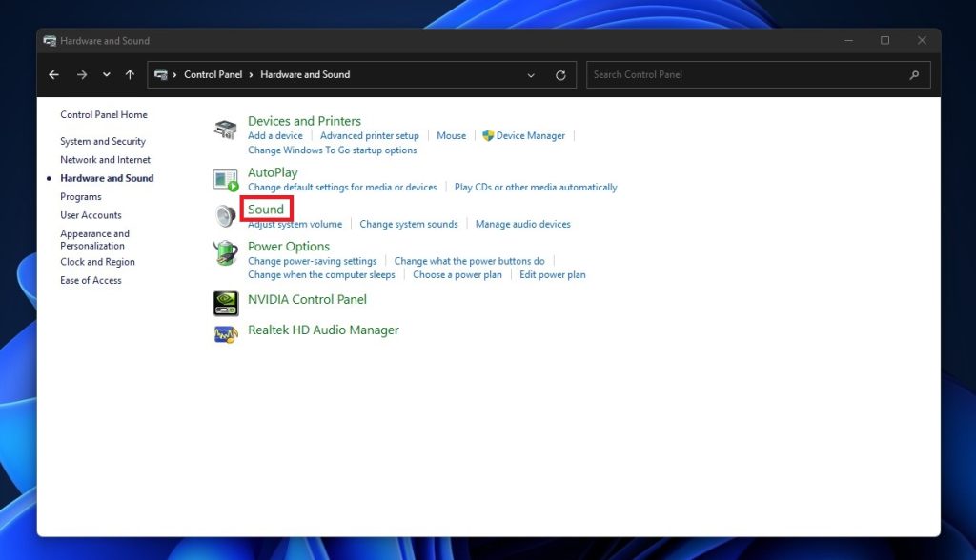
Task: Open the Mouse settings link
Action: [x=451, y=135]
